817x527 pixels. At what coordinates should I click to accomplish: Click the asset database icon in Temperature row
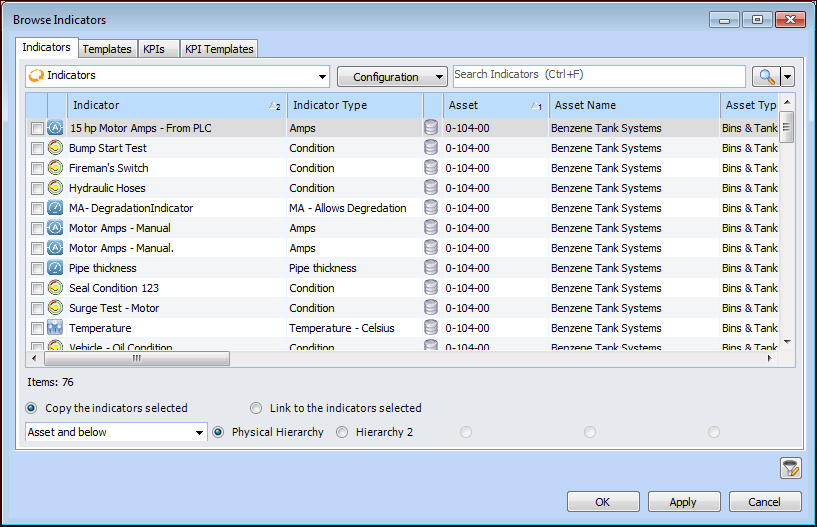431,328
